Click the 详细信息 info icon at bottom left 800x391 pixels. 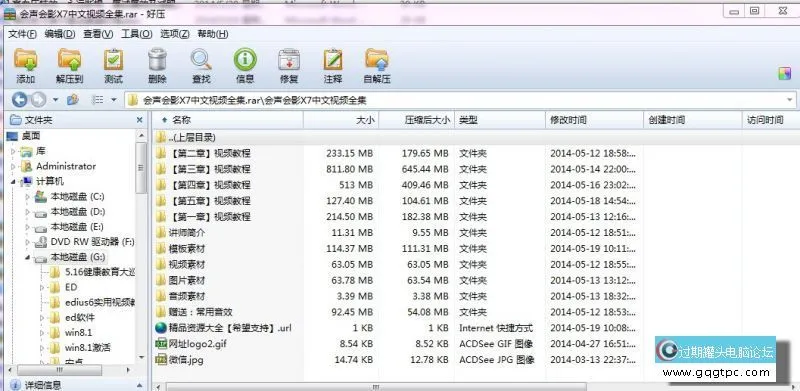click(15, 385)
